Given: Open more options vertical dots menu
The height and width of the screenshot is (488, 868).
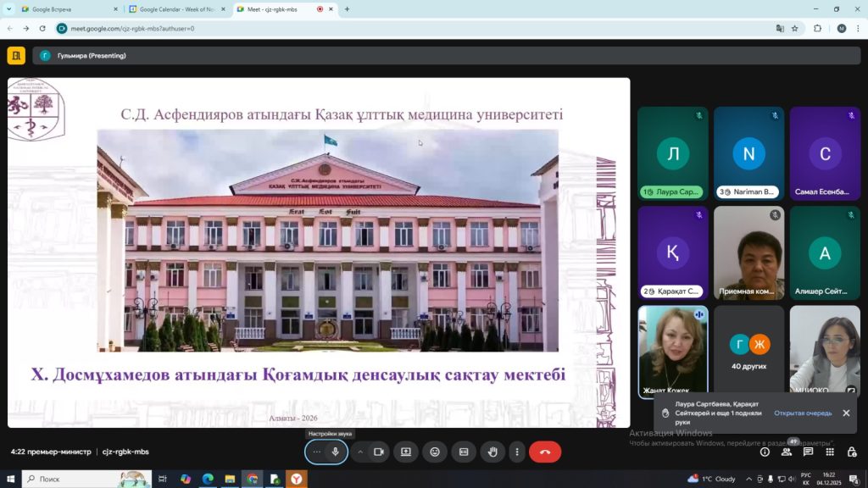Looking at the screenshot, I should [516, 452].
